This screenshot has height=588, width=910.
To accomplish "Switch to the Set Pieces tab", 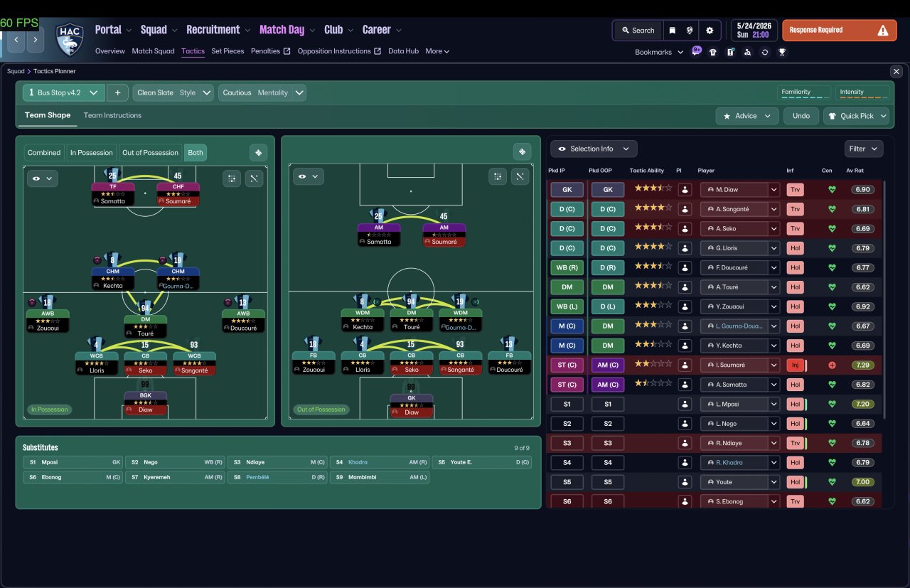I will click(227, 51).
